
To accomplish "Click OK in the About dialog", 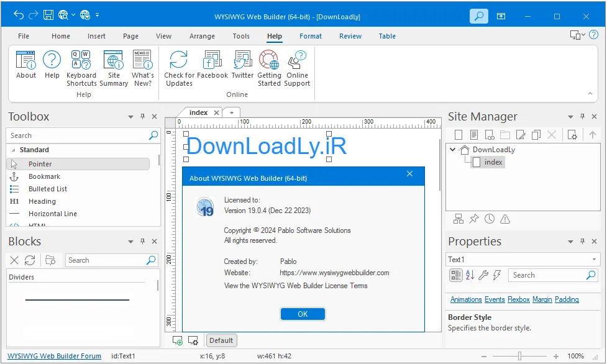I will pos(303,314).
